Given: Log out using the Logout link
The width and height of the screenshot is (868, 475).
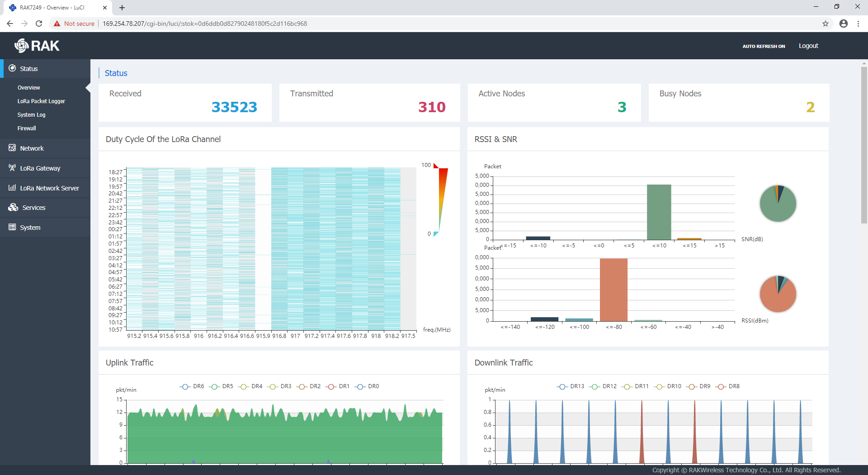Looking at the screenshot, I should [808, 46].
